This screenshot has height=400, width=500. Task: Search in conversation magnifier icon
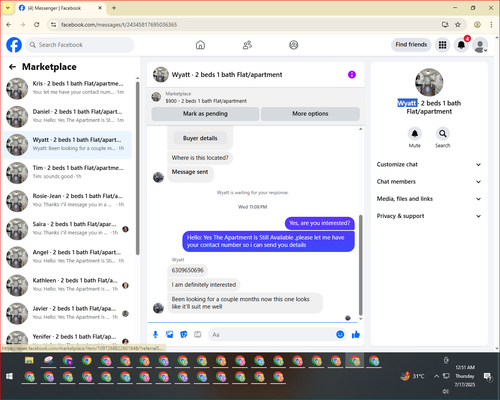click(x=442, y=134)
